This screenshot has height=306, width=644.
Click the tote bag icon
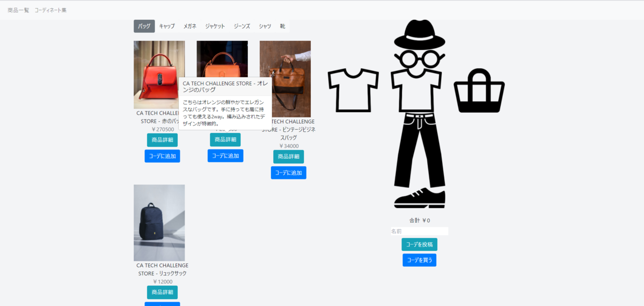pos(479,91)
